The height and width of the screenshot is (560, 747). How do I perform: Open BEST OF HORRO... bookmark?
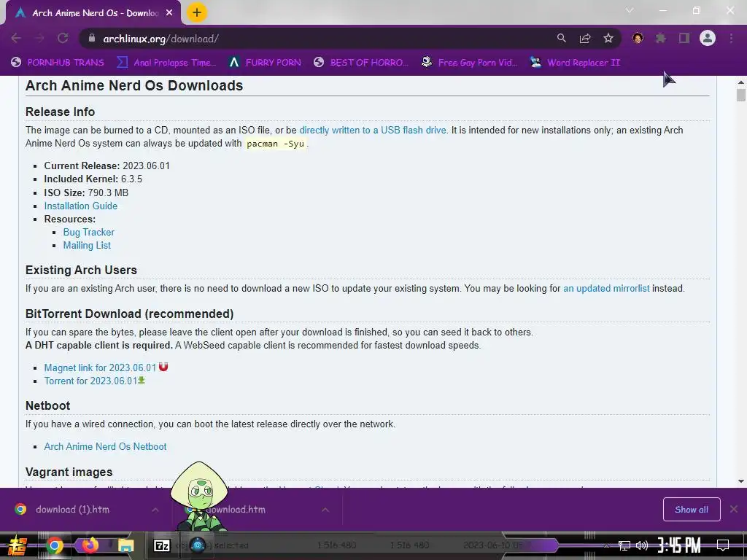[x=361, y=63]
